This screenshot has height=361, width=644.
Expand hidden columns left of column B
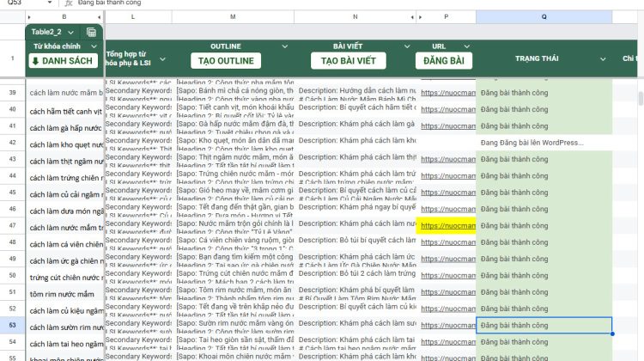(x=28, y=17)
